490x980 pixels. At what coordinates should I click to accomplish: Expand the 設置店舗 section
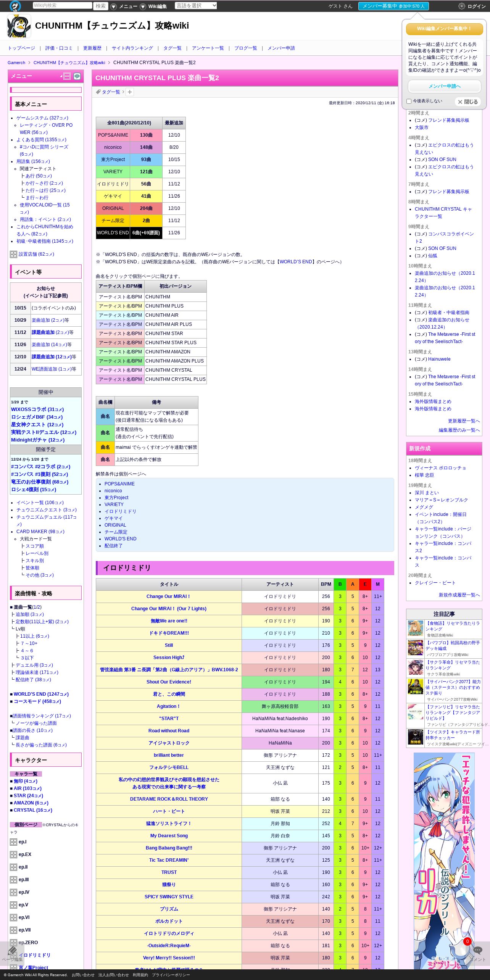[13, 254]
